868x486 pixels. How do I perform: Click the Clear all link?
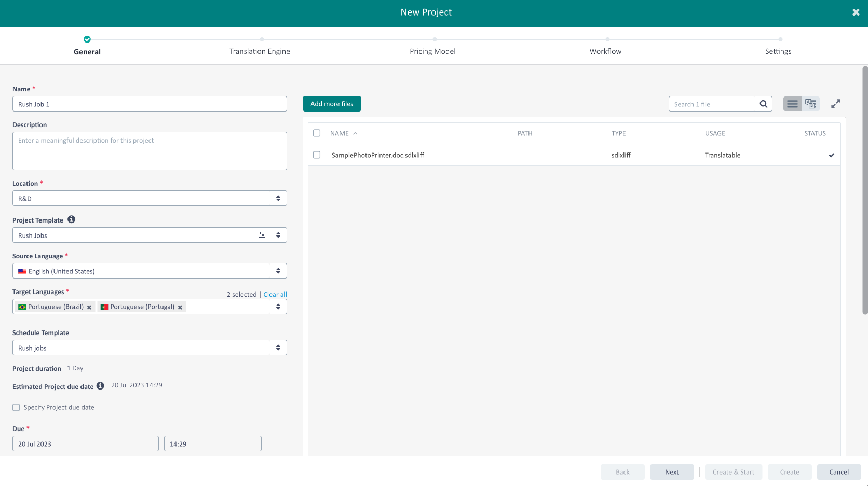pos(275,295)
